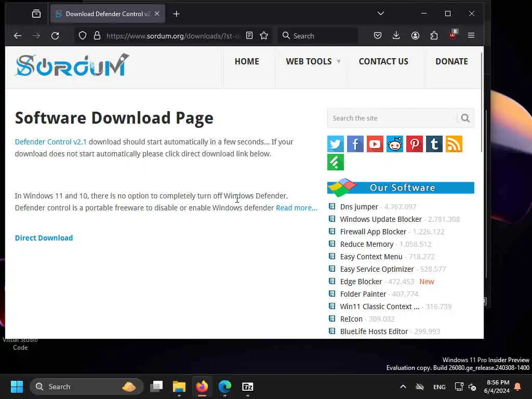
Task: Open 7-Zip from the taskbar
Action: click(248, 387)
